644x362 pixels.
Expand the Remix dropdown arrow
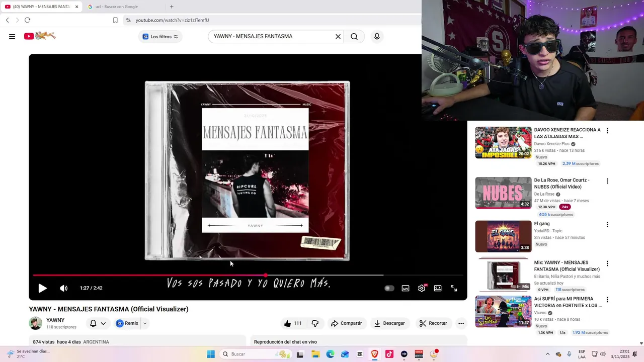(x=145, y=323)
